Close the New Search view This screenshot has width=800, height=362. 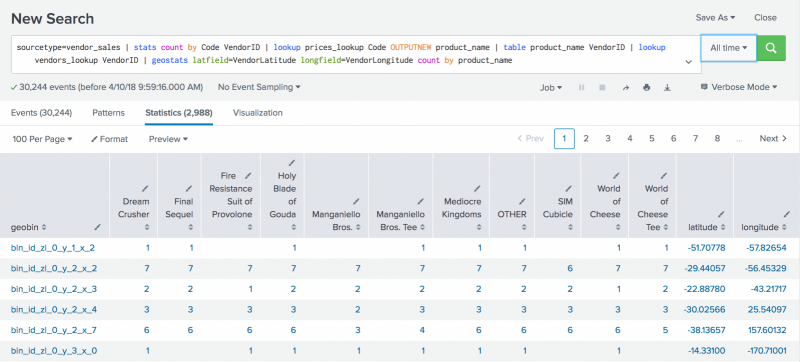coord(765,17)
